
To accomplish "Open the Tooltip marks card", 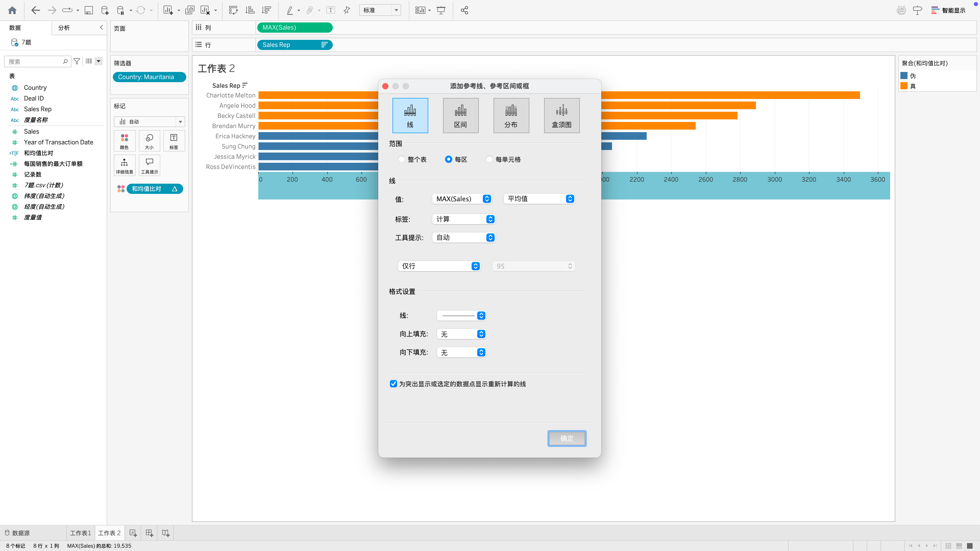I will point(150,165).
